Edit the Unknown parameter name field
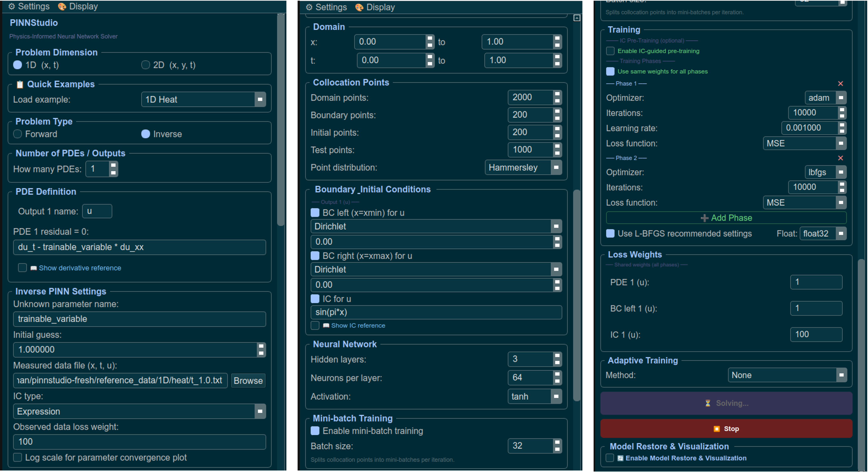Image resolution: width=868 pixels, height=472 pixels. click(140, 319)
